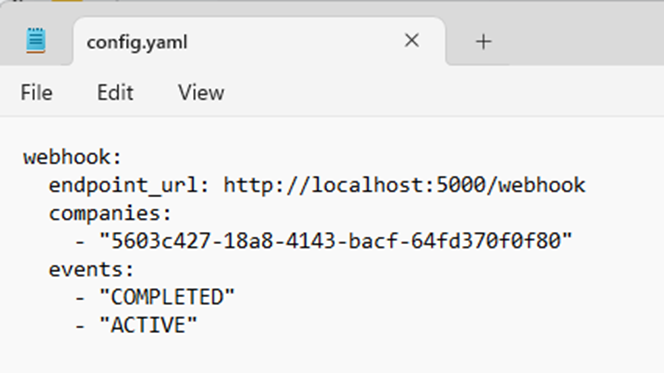664x373 pixels.
Task: Open the Edit menu
Action: click(x=115, y=92)
